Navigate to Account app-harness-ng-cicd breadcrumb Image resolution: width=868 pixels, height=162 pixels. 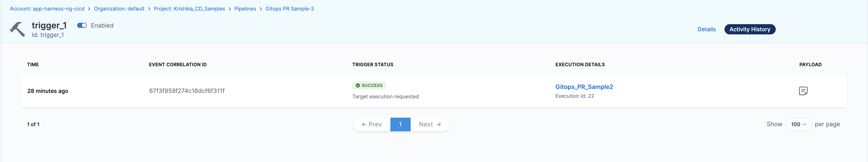click(47, 9)
